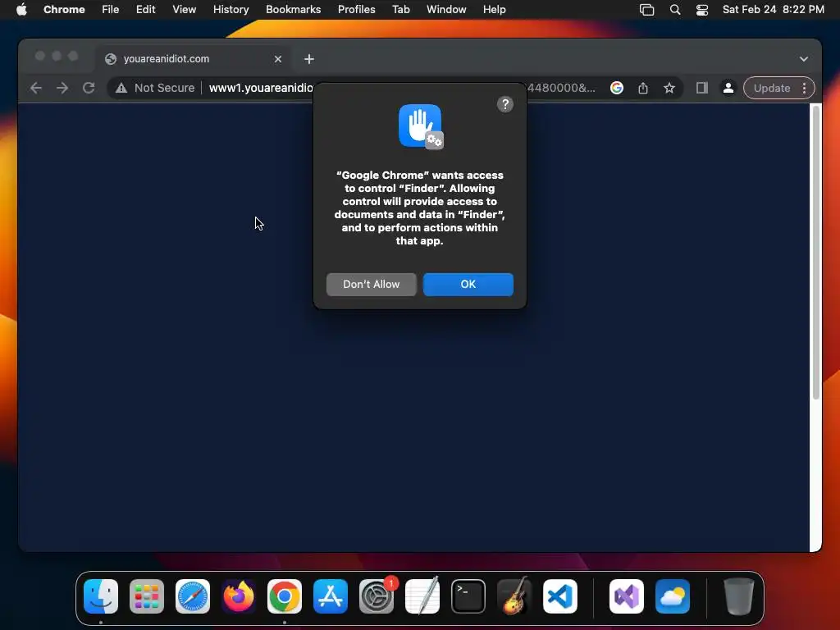The width and height of the screenshot is (840, 630).
Task: Open Chrome three-dot menu
Action: (805, 89)
